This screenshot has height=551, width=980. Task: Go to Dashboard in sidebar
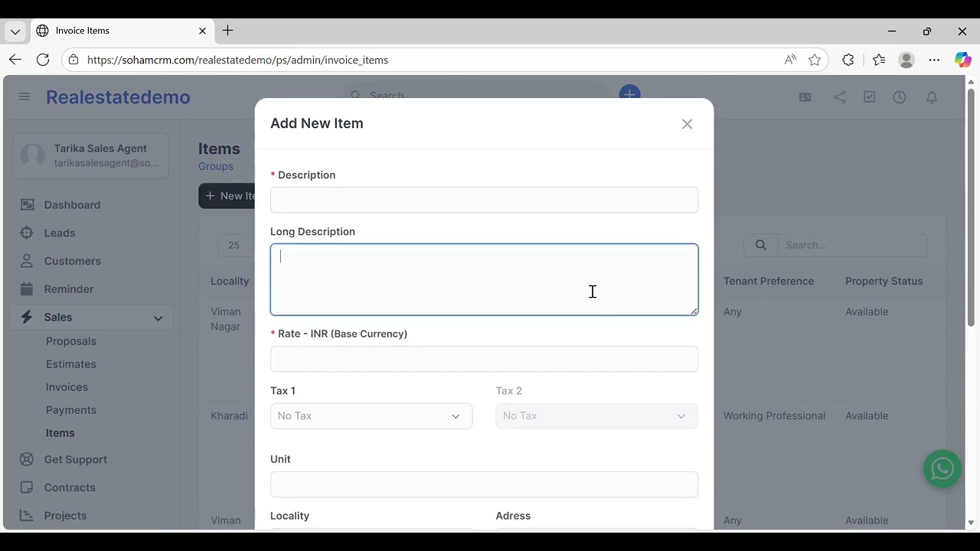(72, 204)
